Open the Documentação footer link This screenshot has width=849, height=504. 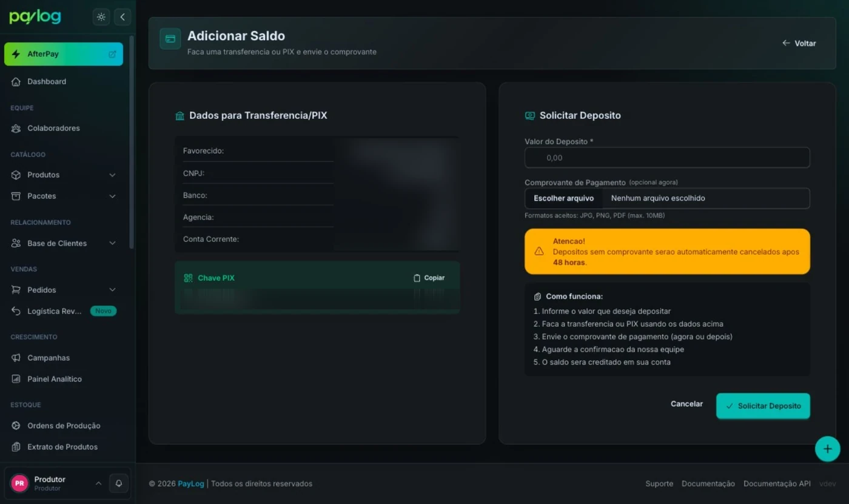click(708, 483)
